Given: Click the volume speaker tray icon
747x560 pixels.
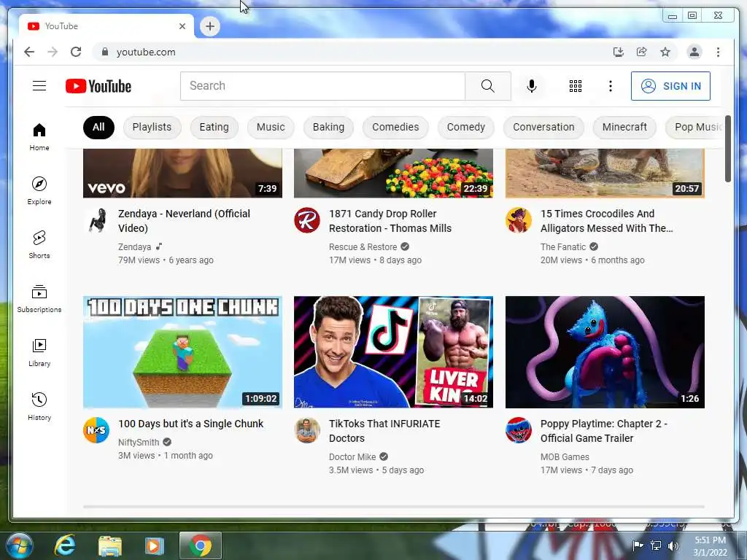Looking at the screenshot, I should [673, 545].
